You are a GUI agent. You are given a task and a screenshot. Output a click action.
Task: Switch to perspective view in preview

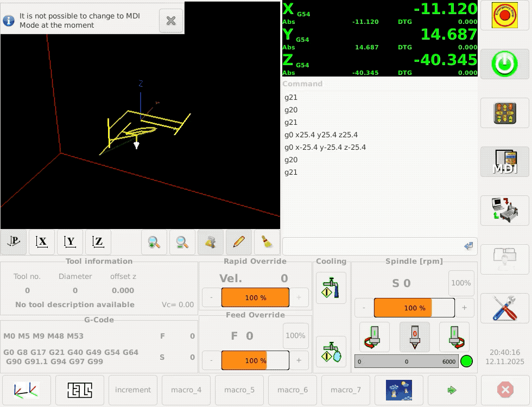(14, 242)
